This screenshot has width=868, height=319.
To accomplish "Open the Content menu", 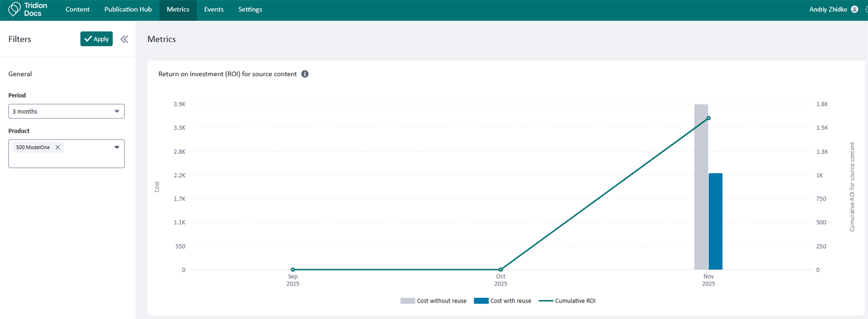I will [78, 10].
